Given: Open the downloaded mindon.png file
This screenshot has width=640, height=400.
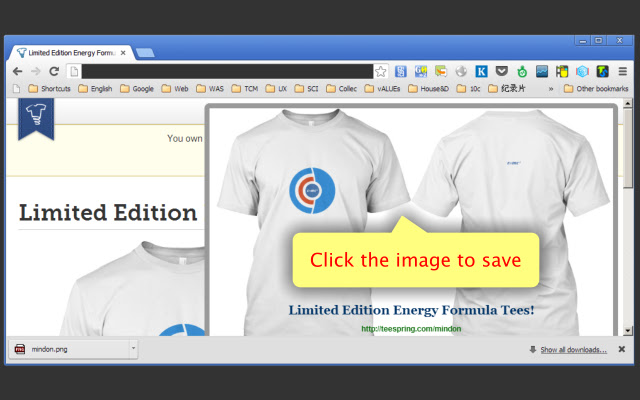Looking at the screenshot, I should 69,349.
